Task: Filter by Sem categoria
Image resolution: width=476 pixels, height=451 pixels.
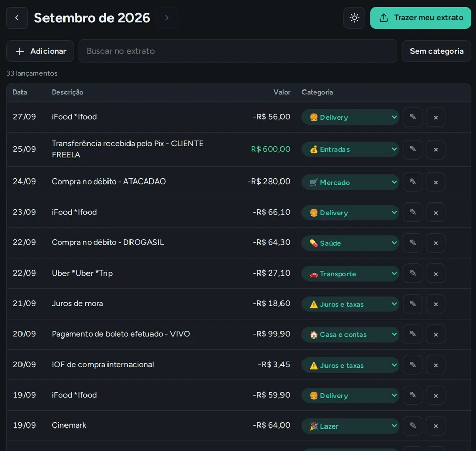Action: pos(437,51)
